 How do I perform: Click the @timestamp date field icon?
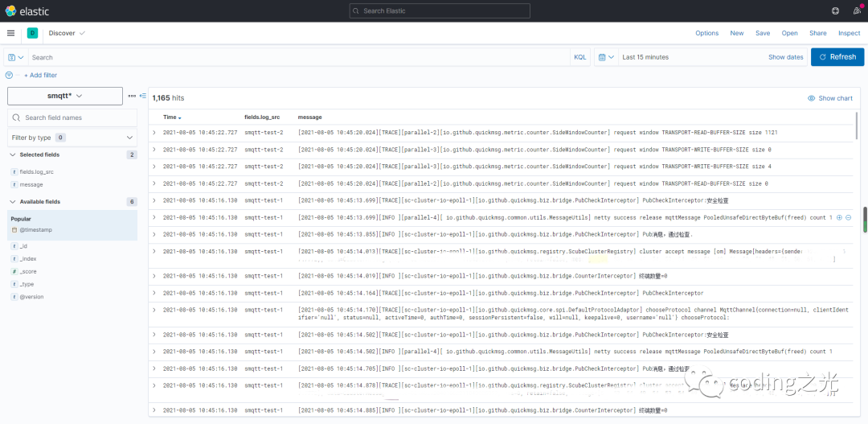point(14,229)
